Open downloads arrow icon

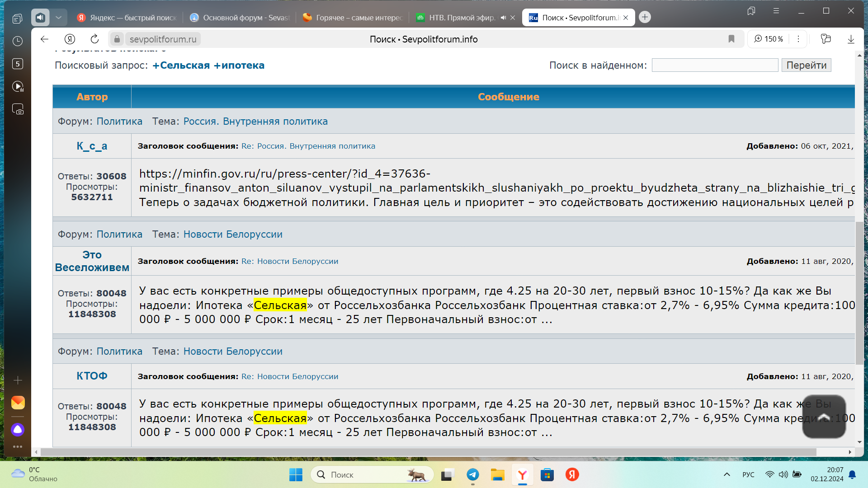pos(851,39)
